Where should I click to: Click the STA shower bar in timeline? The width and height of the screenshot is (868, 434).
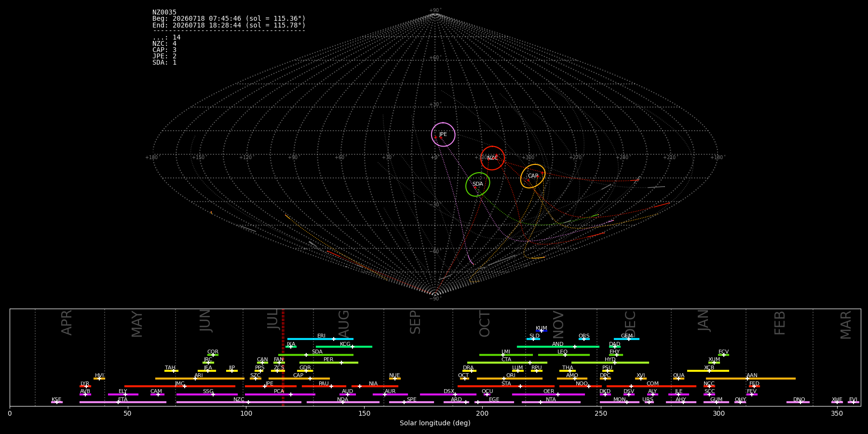tap(506, 386)
